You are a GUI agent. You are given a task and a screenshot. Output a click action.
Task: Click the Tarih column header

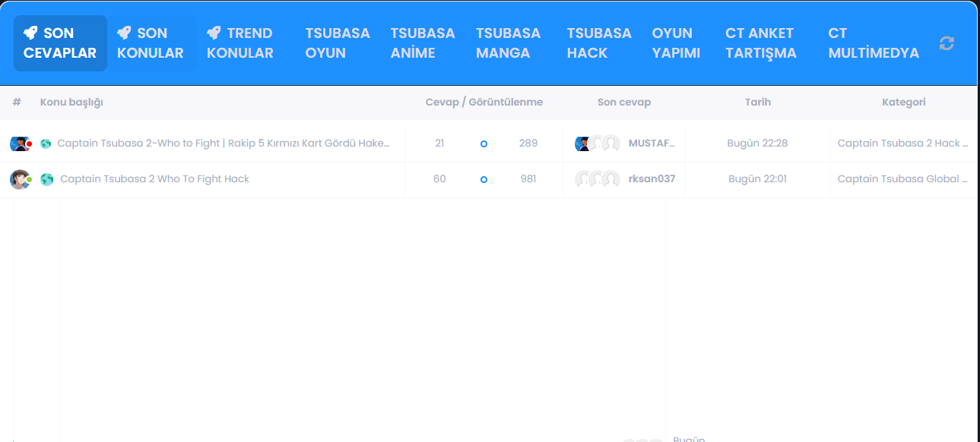[x=757, y=102]
